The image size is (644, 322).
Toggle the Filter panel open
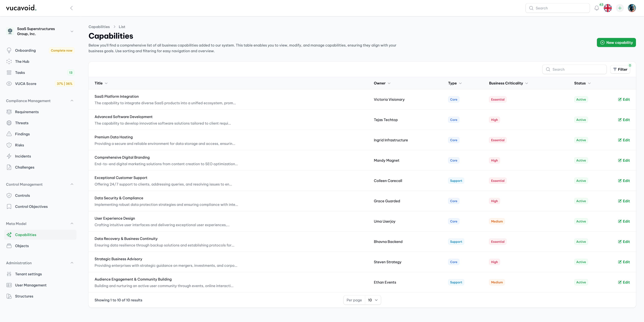(x=620, y=69)
